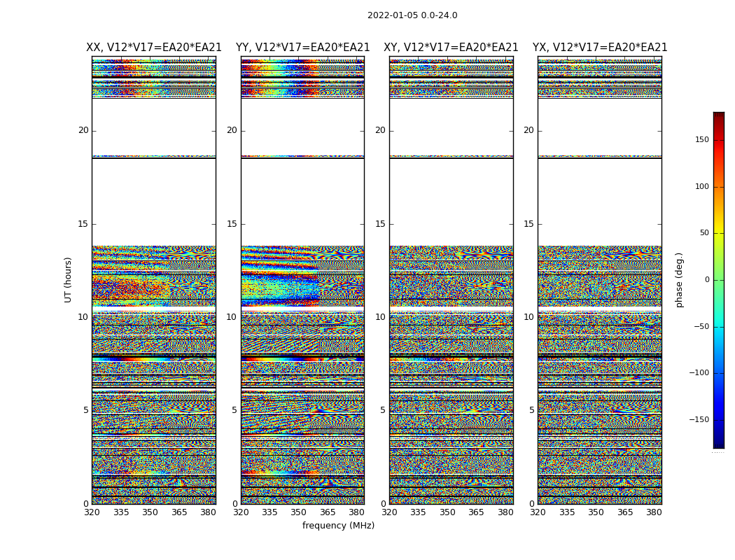Click the '20' hour tick on XX panel
735x560 pixels.
[x=83, y=130]
